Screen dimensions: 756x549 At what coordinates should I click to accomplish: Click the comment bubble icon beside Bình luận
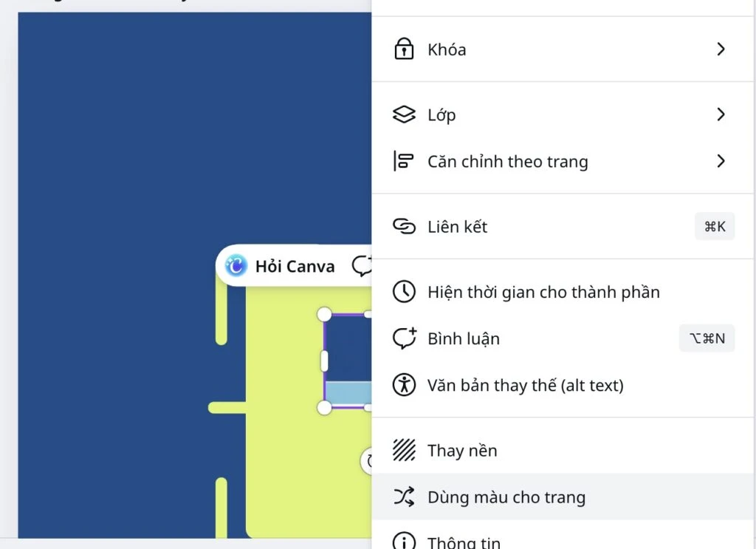[x=404, y=338]
